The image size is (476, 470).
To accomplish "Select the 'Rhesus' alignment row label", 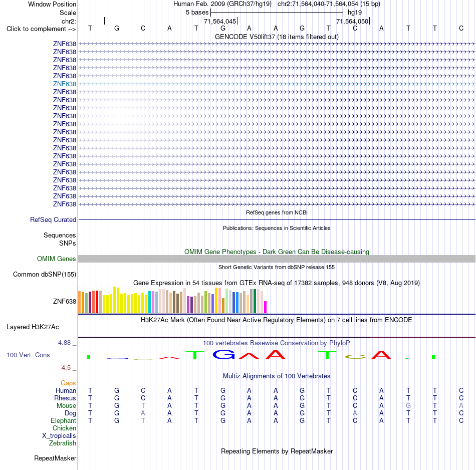I will tap(65, 398).
